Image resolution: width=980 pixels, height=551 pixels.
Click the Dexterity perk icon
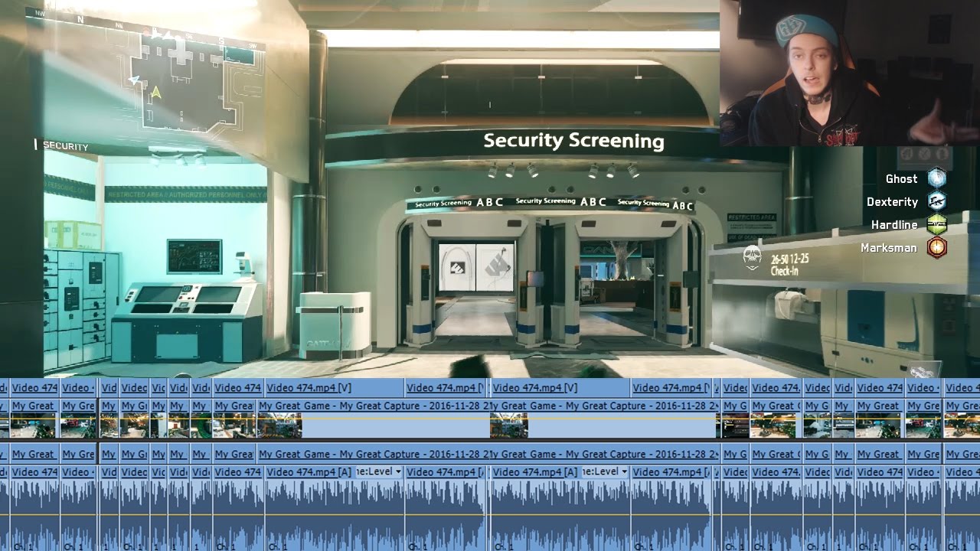937,201
